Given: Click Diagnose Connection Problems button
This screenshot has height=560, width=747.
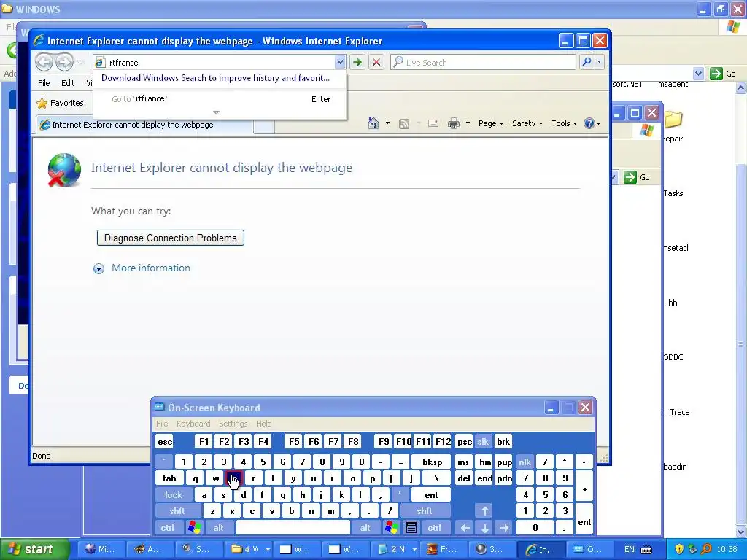Looking at the screenshot, I should 171,238.
